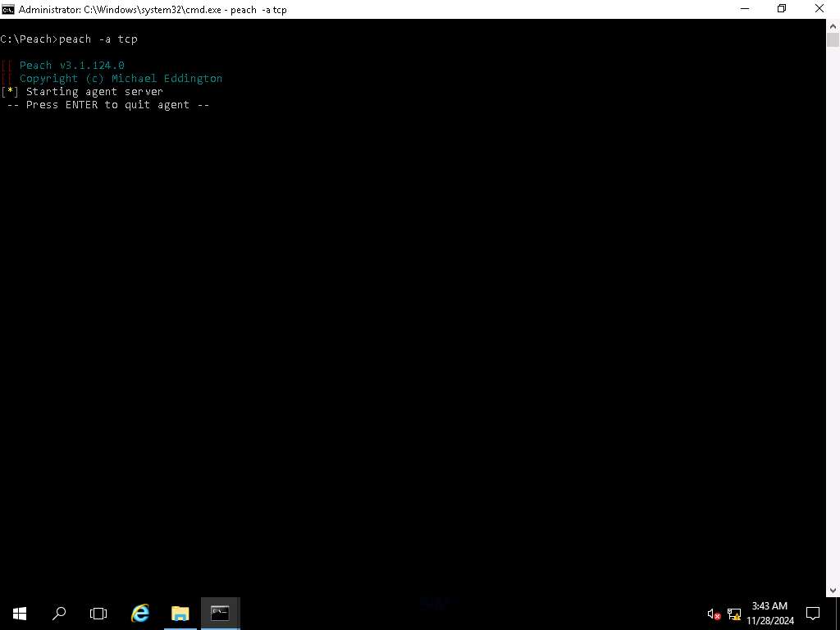Open the network status tray icon
840x630 pixels.
click(x=734, y=614)
